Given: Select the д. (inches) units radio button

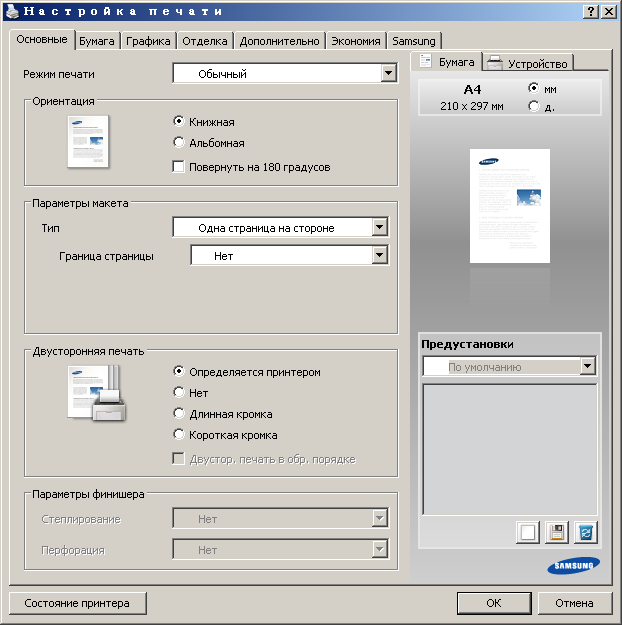Looking at the screenshot, I should click(x=534, y=106).
